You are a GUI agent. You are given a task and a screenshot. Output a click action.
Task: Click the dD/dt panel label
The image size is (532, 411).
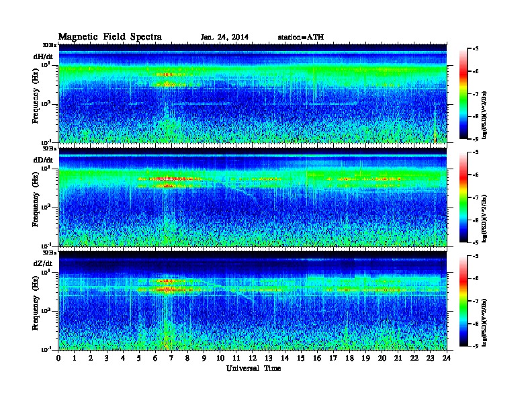click(x=43, y=160)
